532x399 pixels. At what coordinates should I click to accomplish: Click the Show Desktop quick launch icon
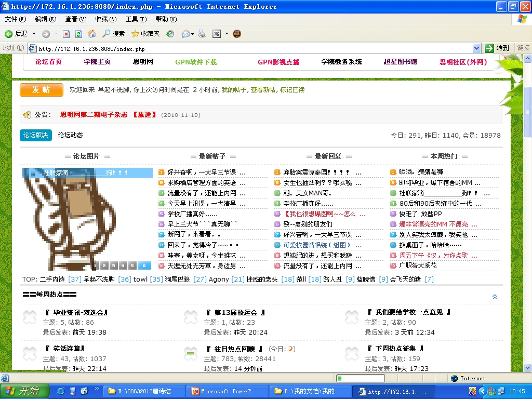pos(73,391)
